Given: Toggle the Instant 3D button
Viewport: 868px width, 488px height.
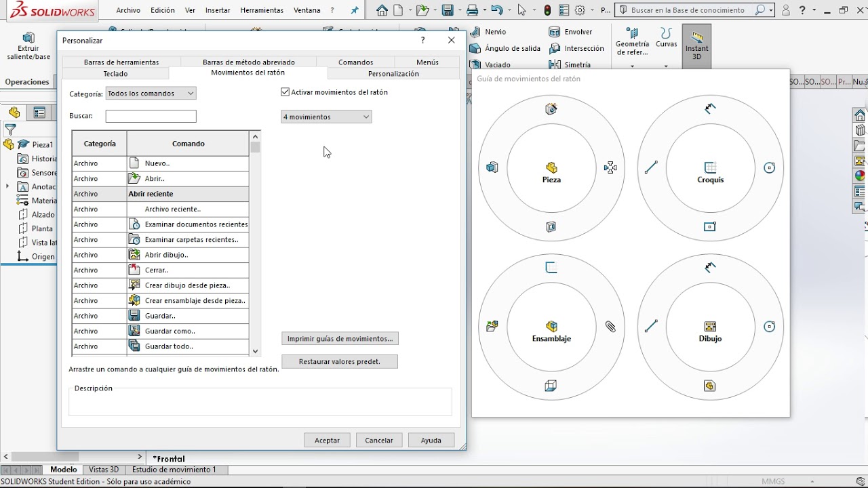Looking at the screenshot, I should click(x=696, y=46).
